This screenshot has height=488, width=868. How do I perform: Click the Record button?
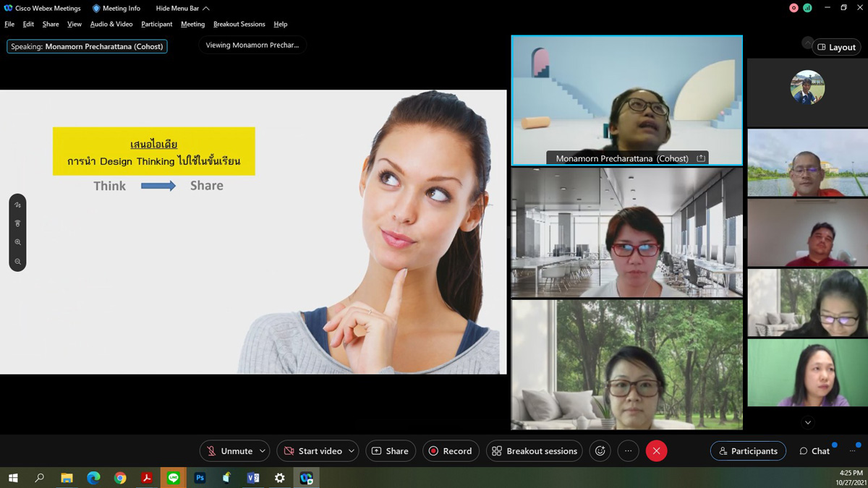coord(451,451)
